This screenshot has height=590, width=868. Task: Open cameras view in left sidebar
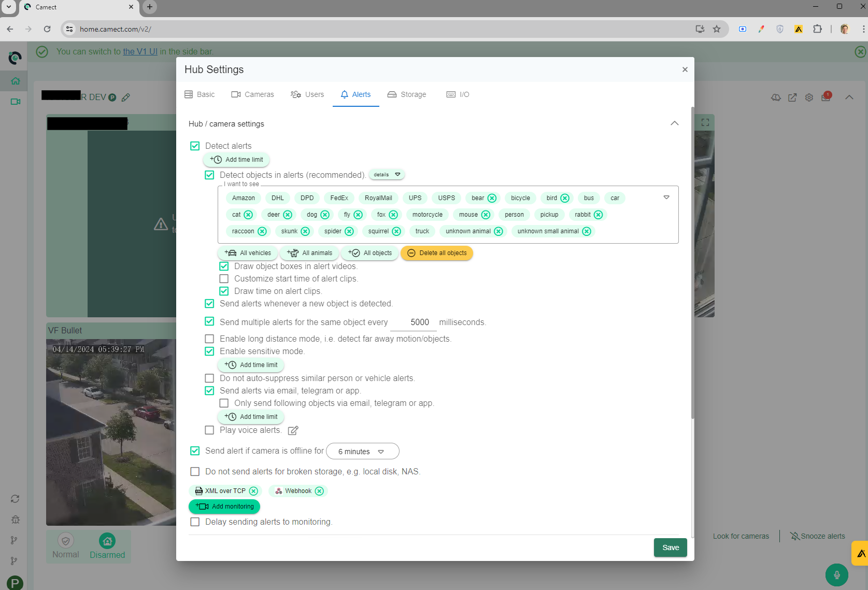[x=15, y=102]
